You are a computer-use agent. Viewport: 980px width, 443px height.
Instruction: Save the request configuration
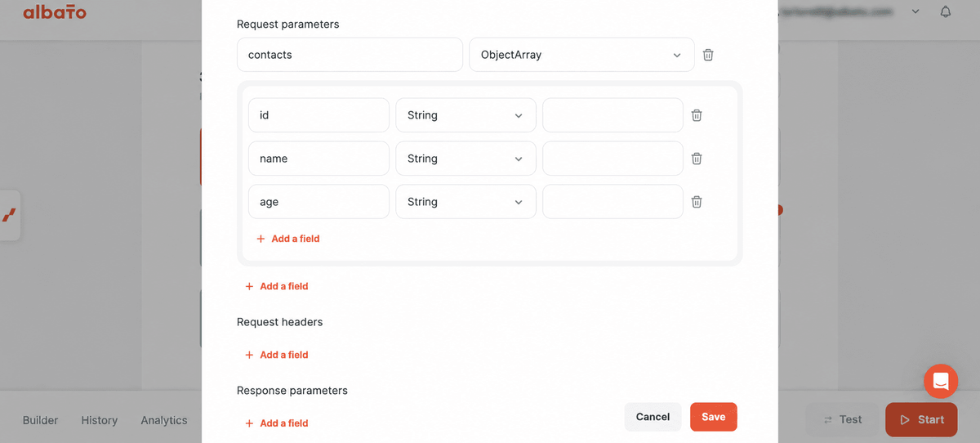[714, 417]
